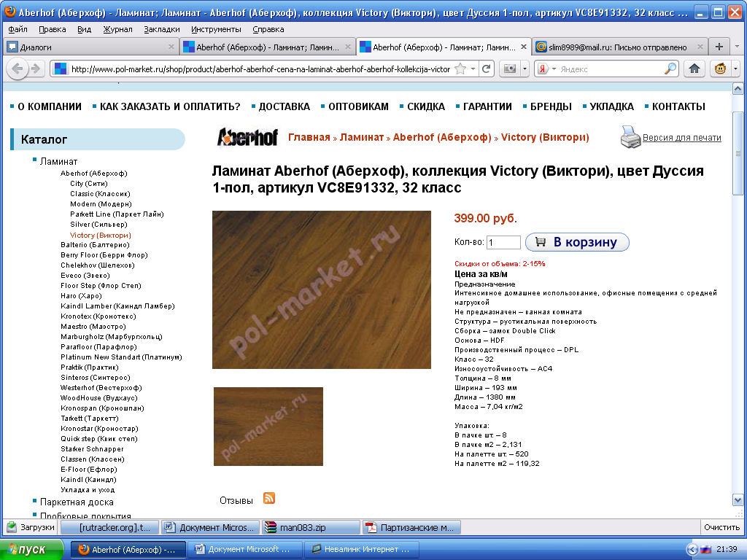Open Загрузки downloads button
The height and width of the screenshot is (560, 747).
[31, 527]
